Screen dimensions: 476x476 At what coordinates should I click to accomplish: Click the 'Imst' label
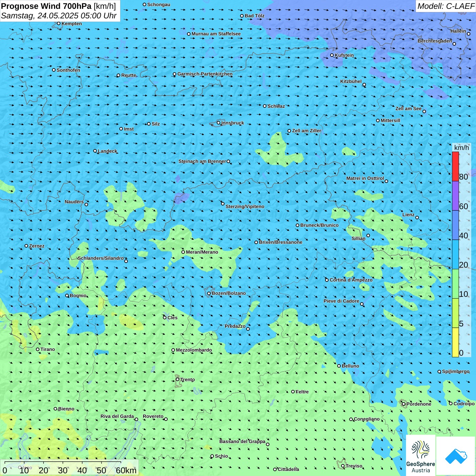tap(129, 129)
